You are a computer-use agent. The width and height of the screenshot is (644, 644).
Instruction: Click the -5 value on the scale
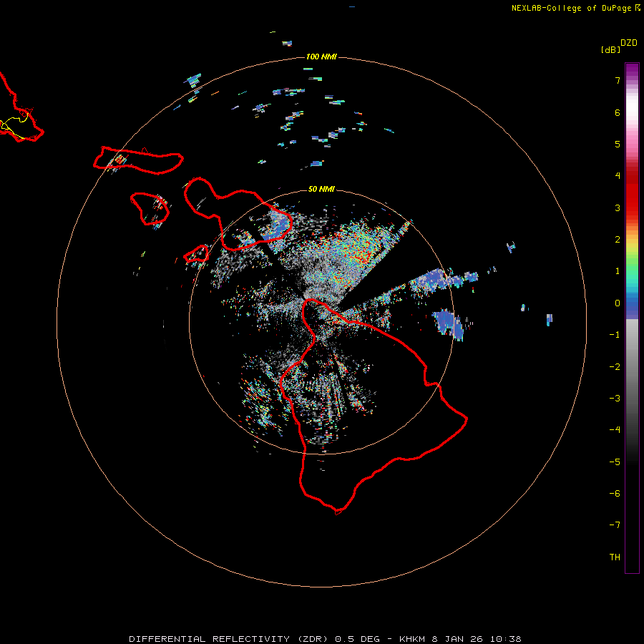coord(615,462)
